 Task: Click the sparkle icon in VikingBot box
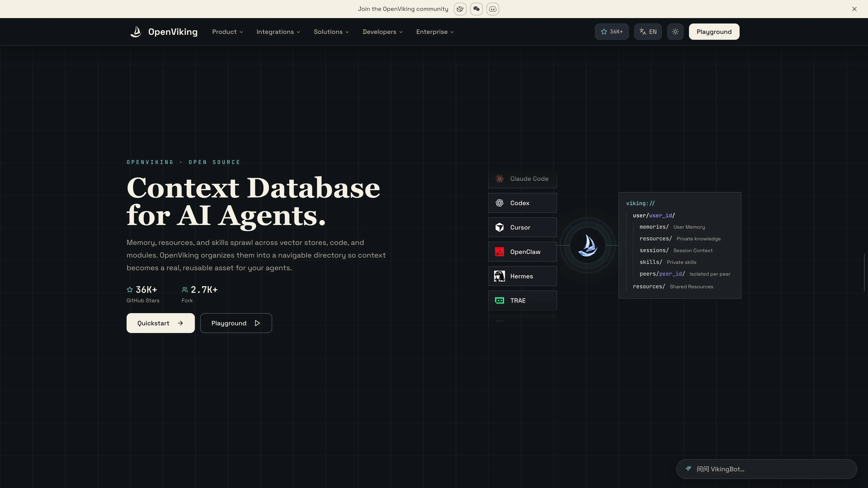pyautogui.click(x=688, y=469)
